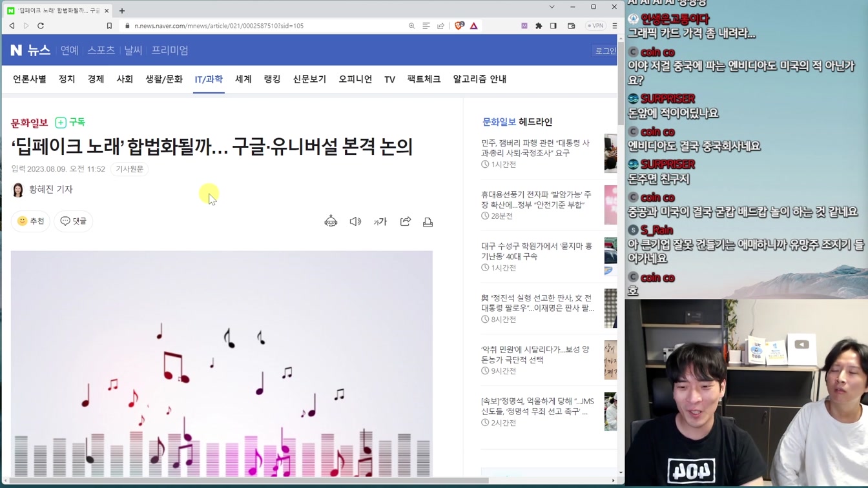Image resolution: width=868 pixels, height=488 pixels.
Task: Close the Naver news article tab
Action: [x=107, y=10]
